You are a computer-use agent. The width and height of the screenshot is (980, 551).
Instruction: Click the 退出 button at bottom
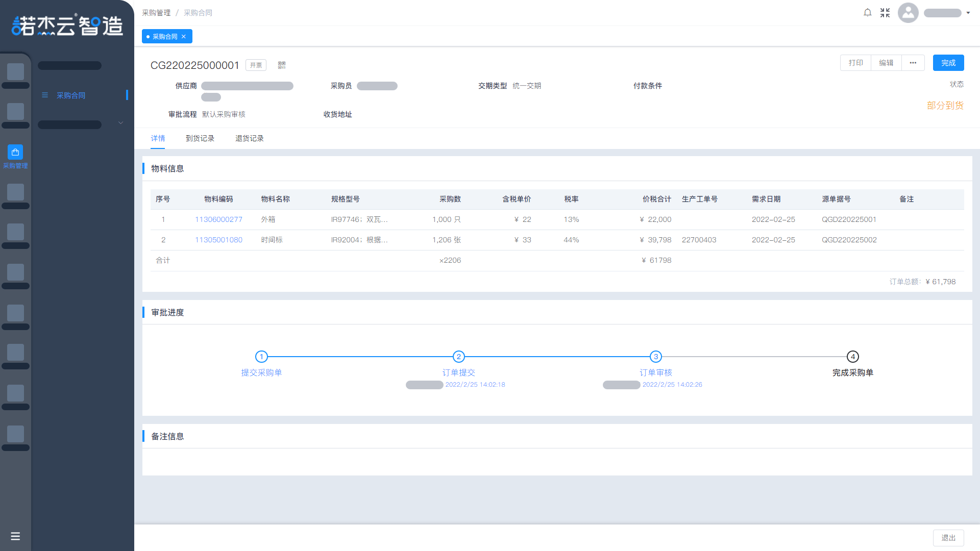948,538
